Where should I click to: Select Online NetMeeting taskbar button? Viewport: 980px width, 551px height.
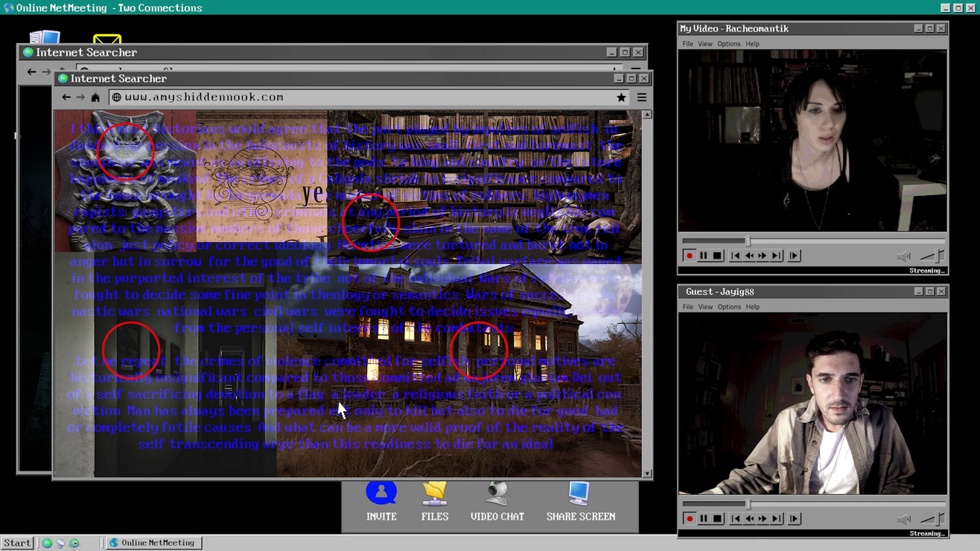point(153,544)
